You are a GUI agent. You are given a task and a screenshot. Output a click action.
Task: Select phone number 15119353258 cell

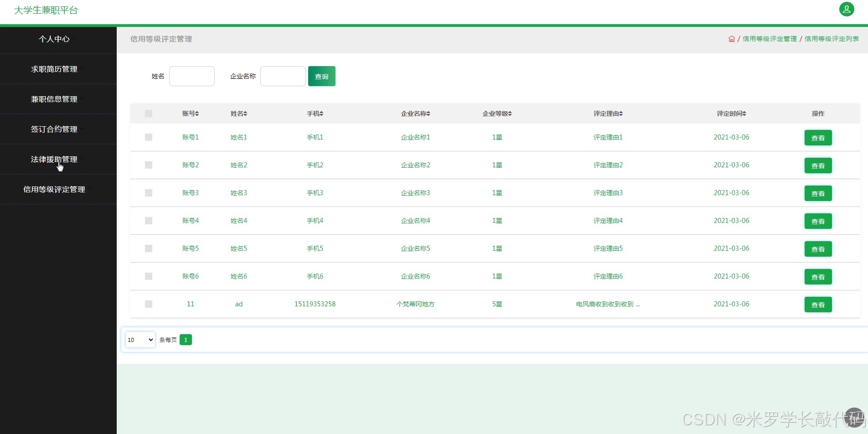pyautogui.click(x=315, y=304)
